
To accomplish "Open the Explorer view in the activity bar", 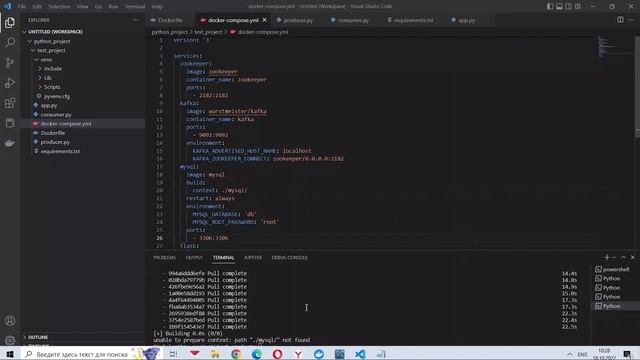I will pyautogui.click(x=10, y=22).
